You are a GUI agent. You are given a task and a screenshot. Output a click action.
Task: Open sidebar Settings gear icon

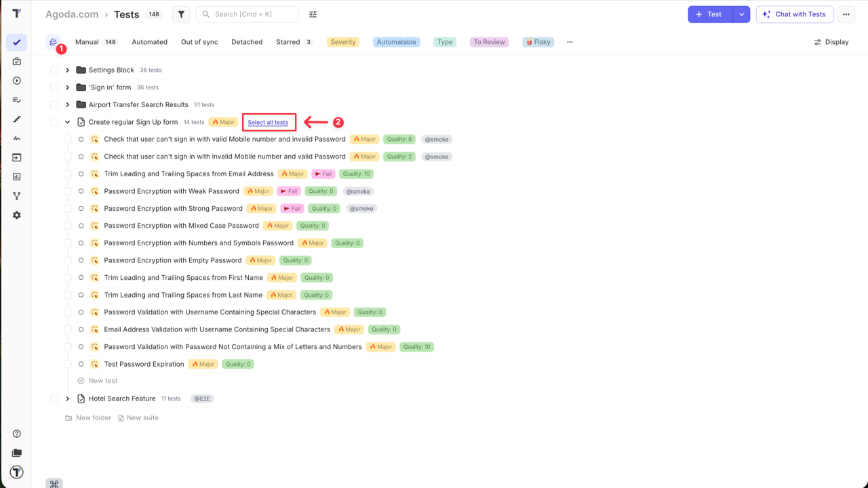tap(17, 215)
